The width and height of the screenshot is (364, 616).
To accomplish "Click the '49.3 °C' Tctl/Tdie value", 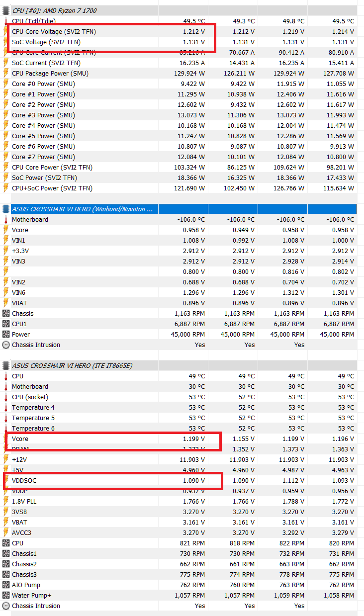I will point(244,21).
